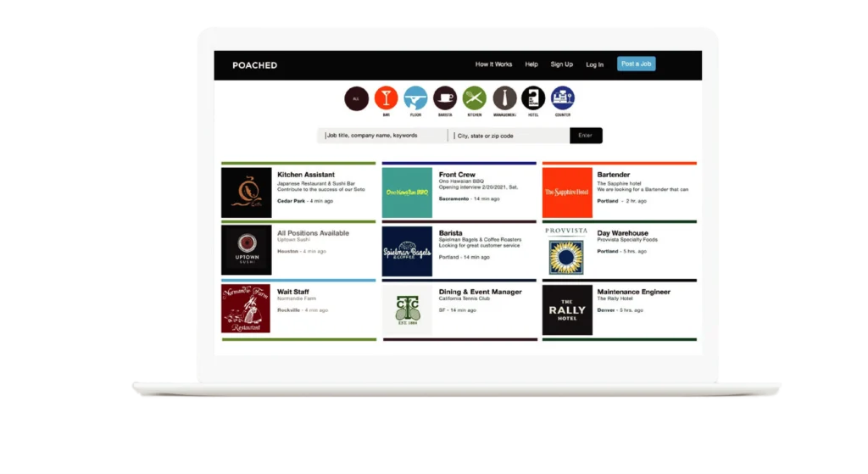Pick the Kitchen category icon

pyautogui.click(x=475, y=98)
